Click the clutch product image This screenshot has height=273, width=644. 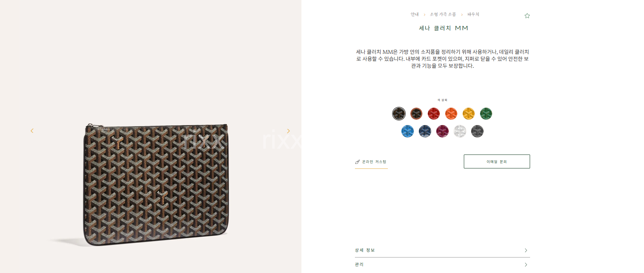(x=156, y=184)
